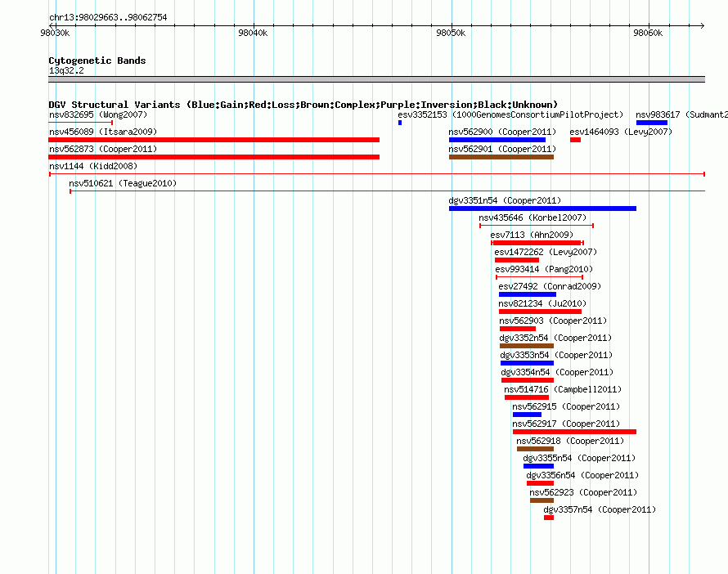Click the red dgv3356n54 loss bar
This screenshot has height=574, width=728.
541,483
